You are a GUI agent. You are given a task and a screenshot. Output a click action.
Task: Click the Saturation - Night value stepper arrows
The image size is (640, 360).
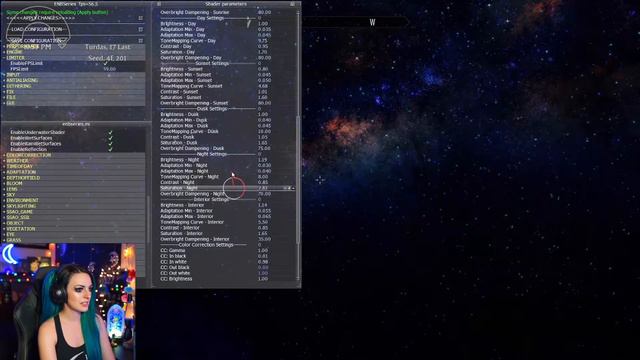tap(288, 188)
